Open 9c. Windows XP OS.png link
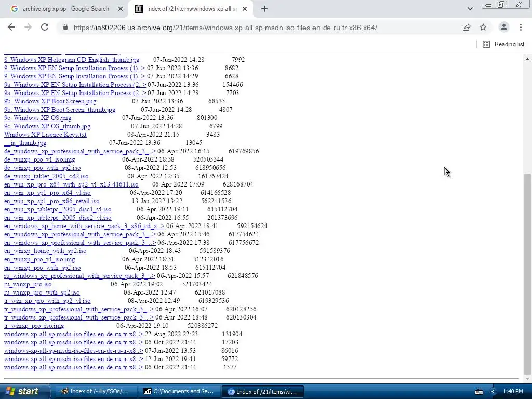Image resolution: width=532 pixels, height=399 pixels. click(37, 118)
